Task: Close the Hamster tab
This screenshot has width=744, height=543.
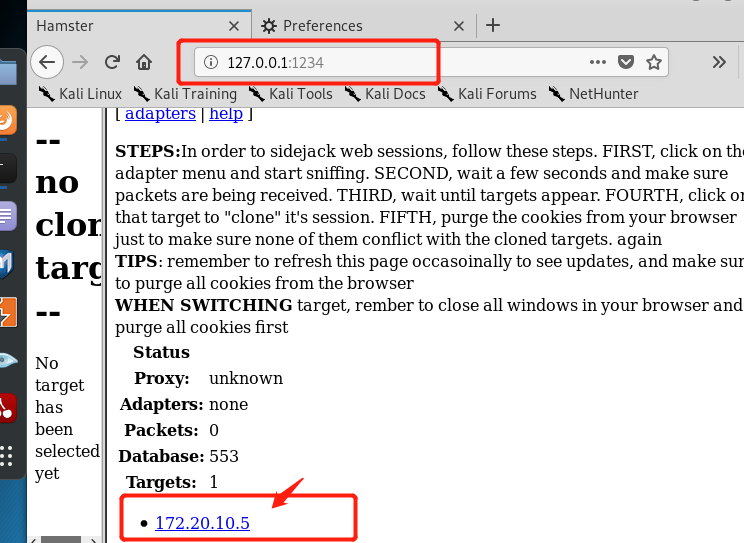Action: [233, 26]
